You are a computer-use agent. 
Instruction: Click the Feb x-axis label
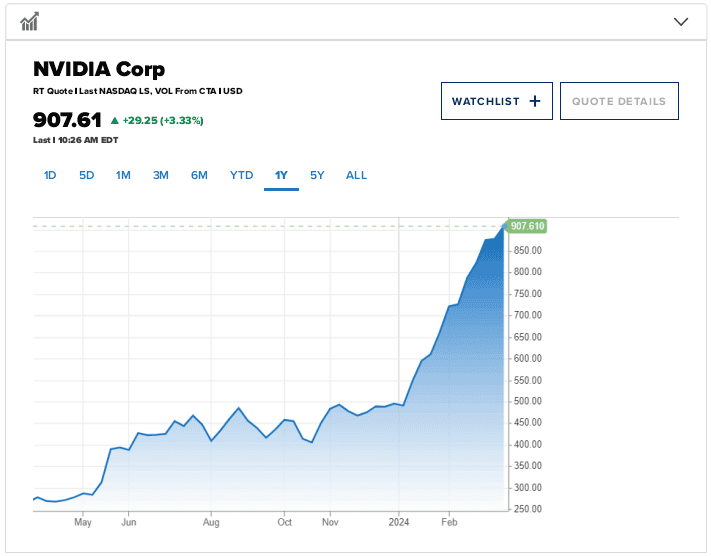pos(449,522)
